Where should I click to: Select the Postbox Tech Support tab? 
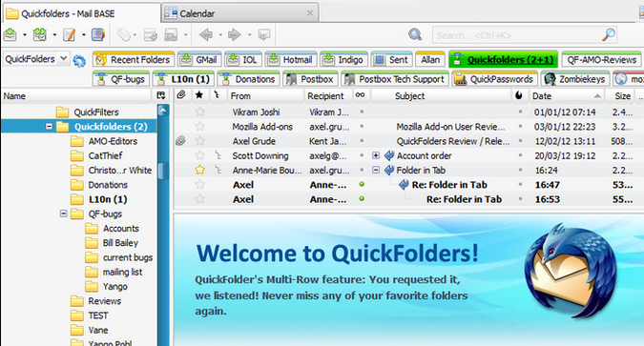tap(395, 79)
